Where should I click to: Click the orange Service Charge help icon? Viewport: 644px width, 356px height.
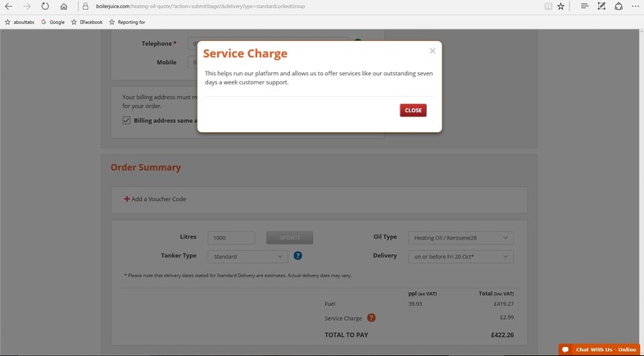(x=371, y=317)
